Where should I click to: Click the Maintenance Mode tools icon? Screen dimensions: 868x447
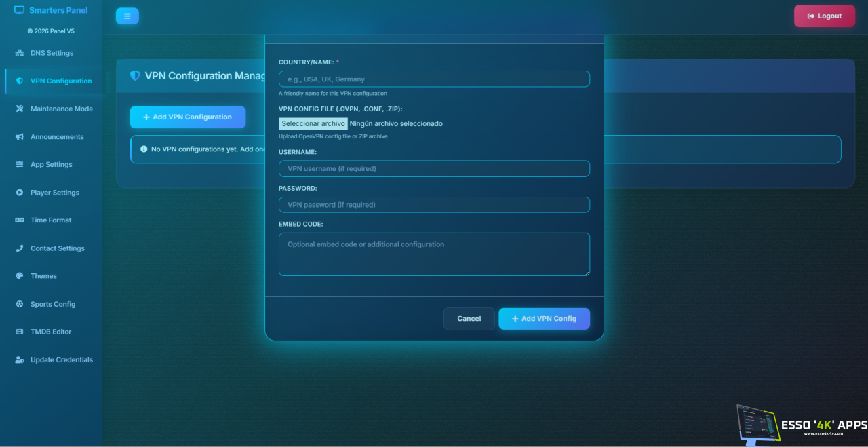(x=20, y=109)
